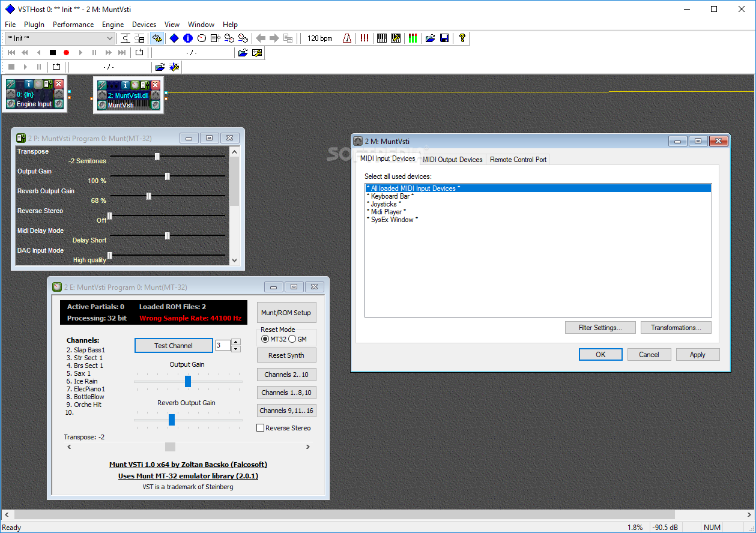Click the wrench configuration icon in the second toolbar row
The image size is (756, 533).
click(256, 53)
